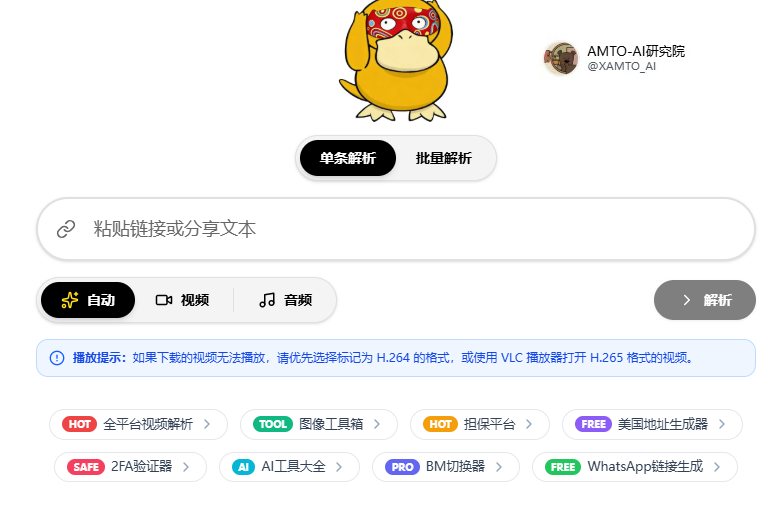
Task: Select 自动 mode
Action: 88,300
